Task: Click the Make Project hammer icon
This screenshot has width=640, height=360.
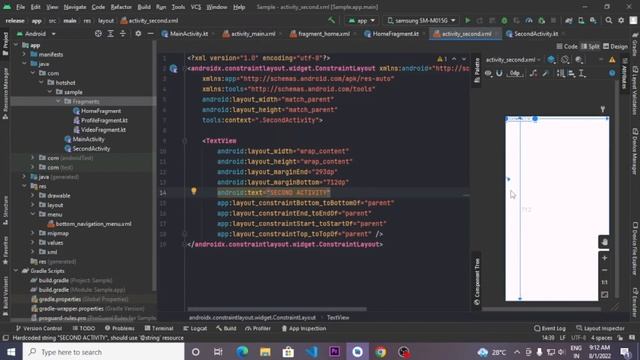Action: pos(331,20)
